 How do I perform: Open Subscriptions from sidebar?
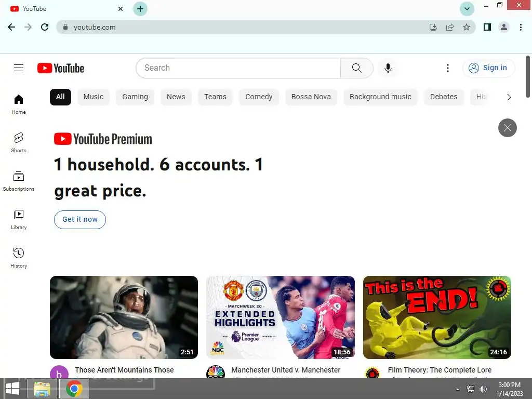[x=19, y=181]
